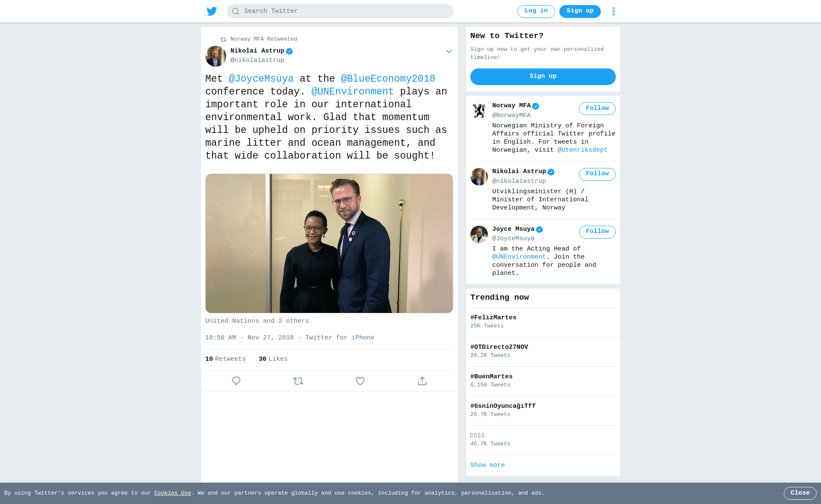Expand the tweet options chevron

coord(449,51)
